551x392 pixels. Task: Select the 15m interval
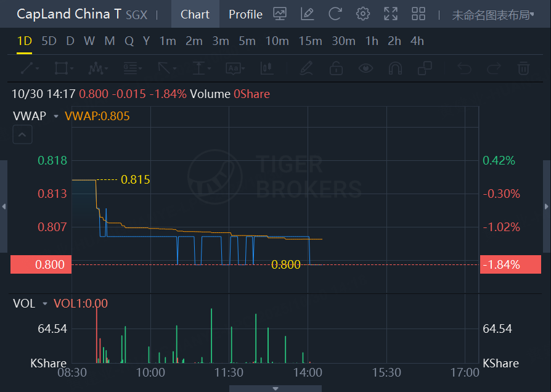click(x=310, y=41)
